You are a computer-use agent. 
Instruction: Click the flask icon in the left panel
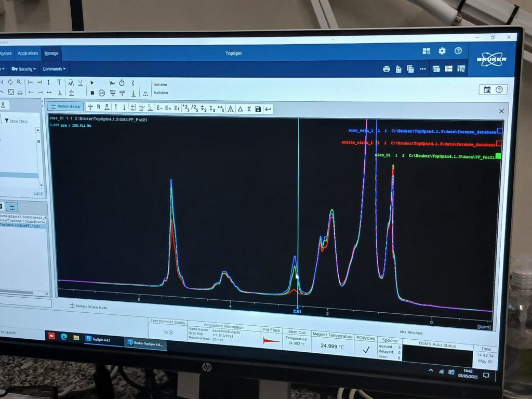tap(3, 105)
